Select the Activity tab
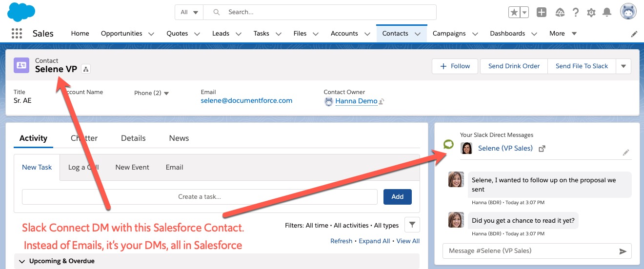Screen dimensions: 644x269 33,138
